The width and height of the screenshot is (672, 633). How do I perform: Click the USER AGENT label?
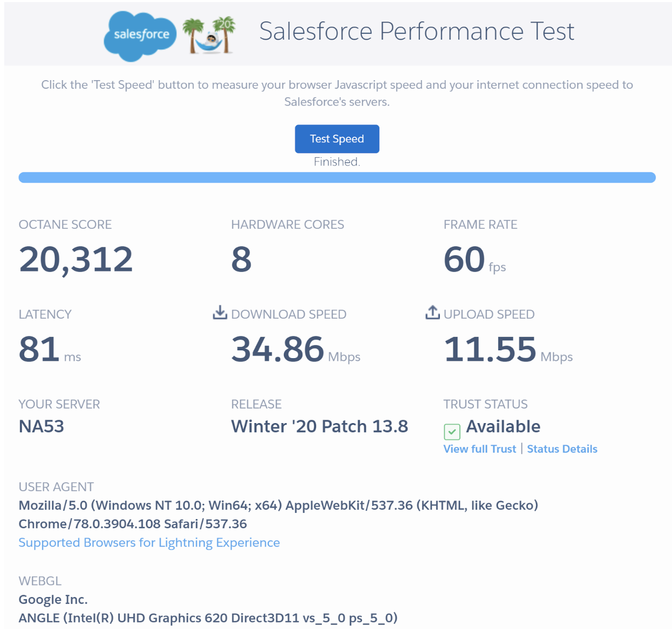pyautogui.click(x=56, y=487)
